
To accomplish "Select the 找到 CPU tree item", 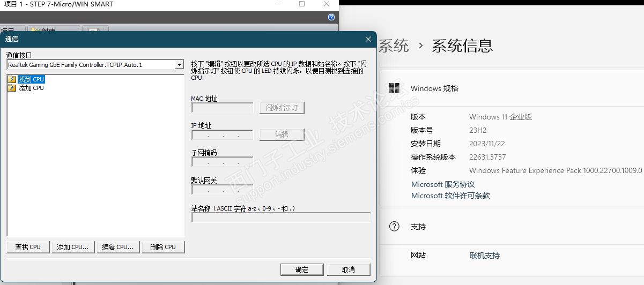I will coord(31,79).
